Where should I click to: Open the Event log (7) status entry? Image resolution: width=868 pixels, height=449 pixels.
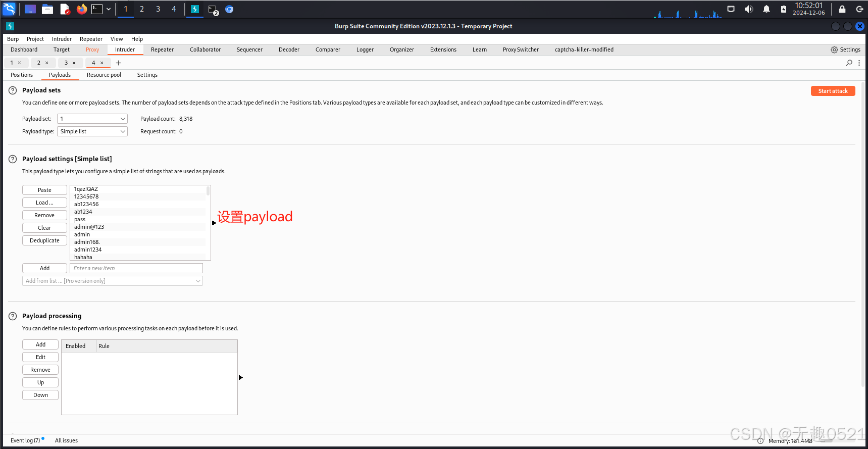pos(25,440)
